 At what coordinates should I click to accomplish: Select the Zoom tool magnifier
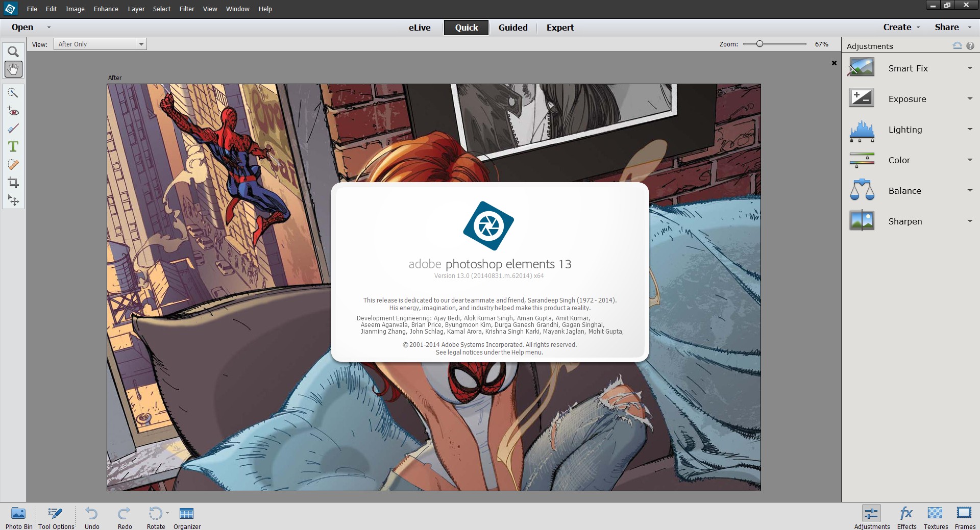point(13,52)
